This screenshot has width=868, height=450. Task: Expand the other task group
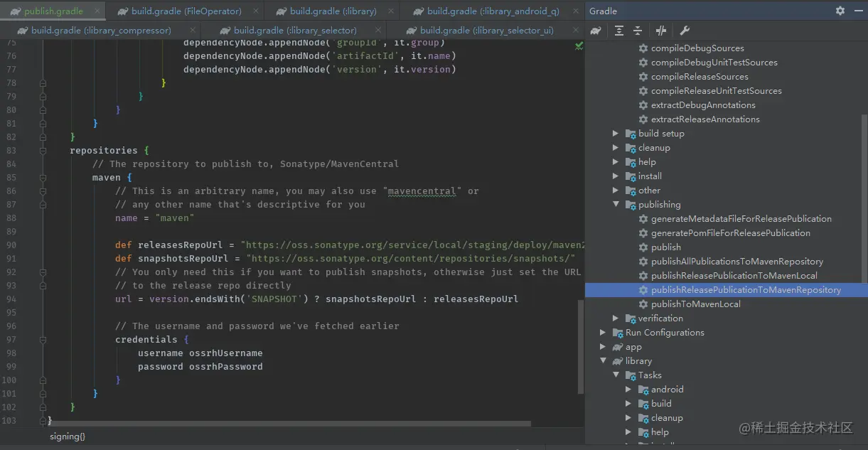(616, 191)
